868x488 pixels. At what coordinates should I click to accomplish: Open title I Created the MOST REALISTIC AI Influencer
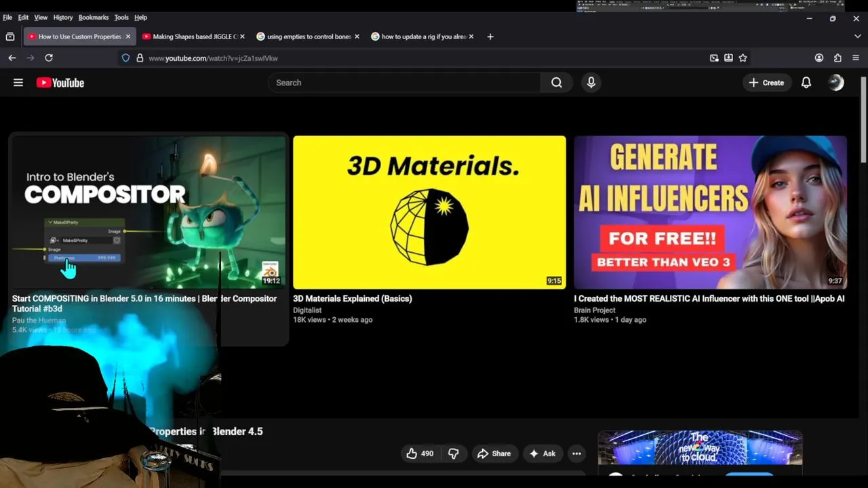coord(709,298)
